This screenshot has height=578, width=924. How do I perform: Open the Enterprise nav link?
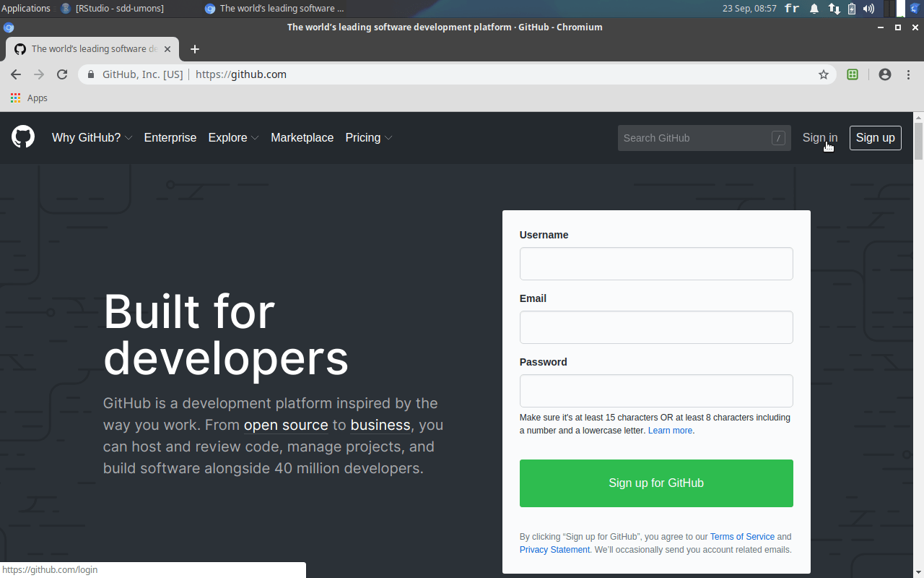pos(170,137)
